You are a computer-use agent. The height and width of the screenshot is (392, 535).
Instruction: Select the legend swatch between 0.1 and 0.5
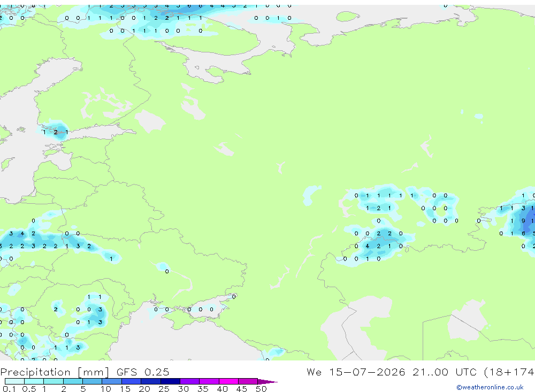point(14,381)
